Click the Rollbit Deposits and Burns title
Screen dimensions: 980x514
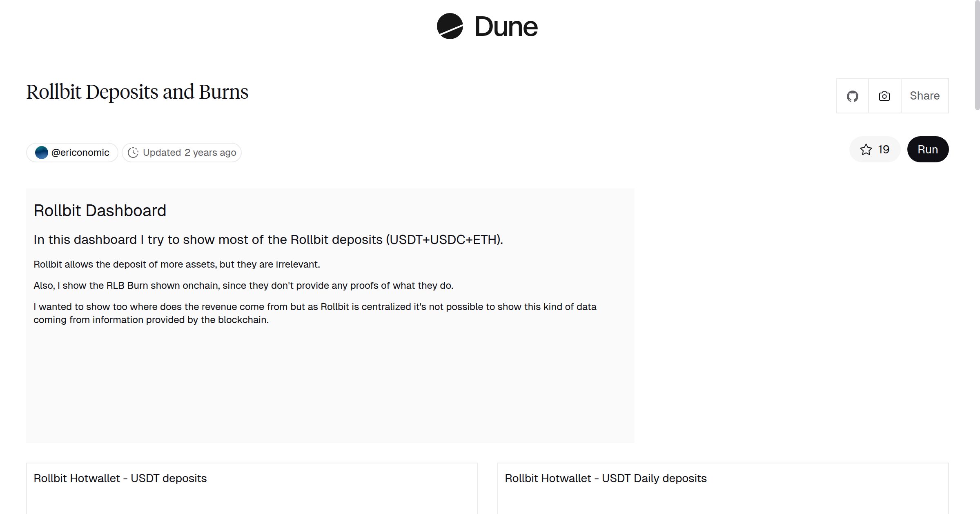[137, 91]
